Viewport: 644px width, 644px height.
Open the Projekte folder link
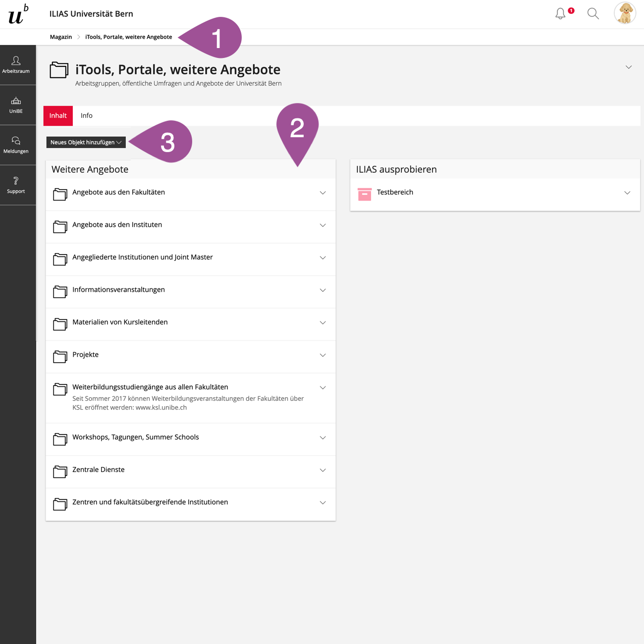pyautogui.click(x=85, y=355)
